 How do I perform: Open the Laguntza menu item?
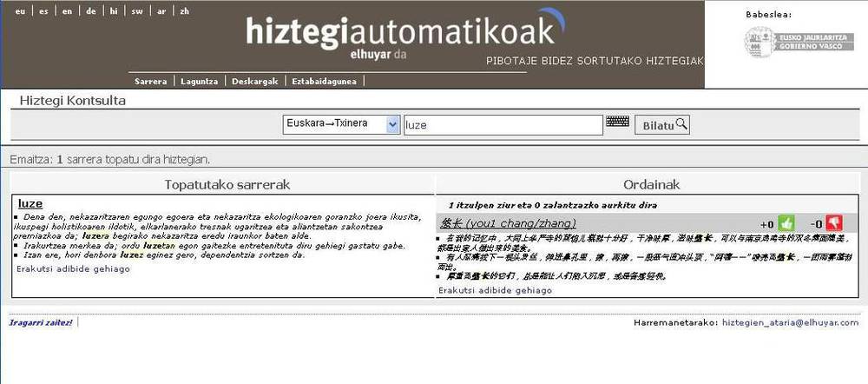tap(200, 82)
